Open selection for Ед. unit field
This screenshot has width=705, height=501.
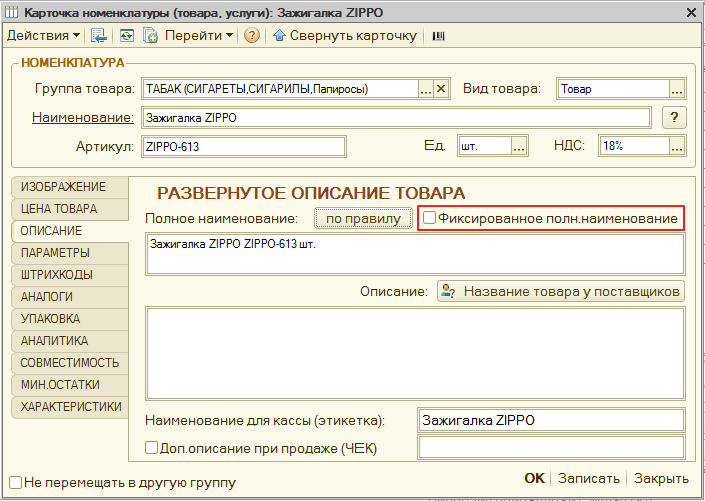(x=519, y=147)
